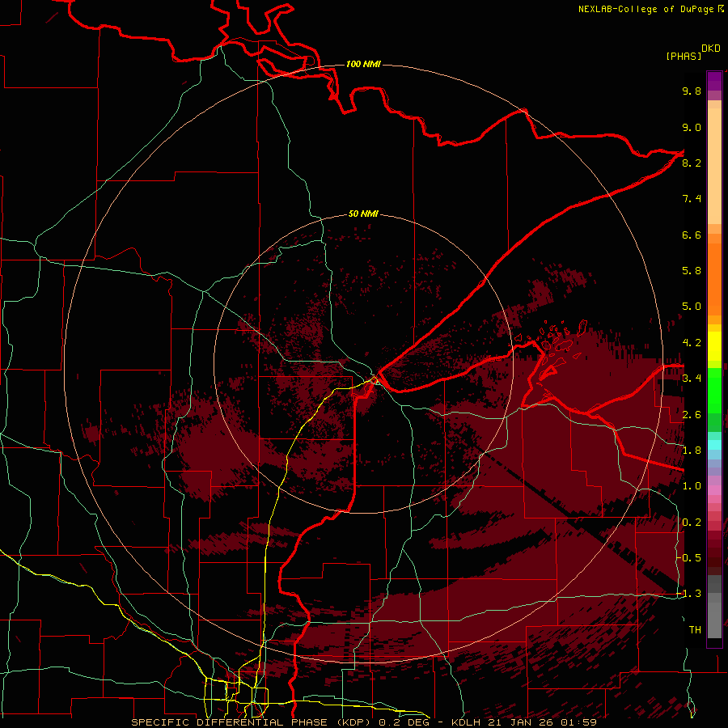Click the KDLH station identifier in caption
Viewport: 728px width, 728px height.
(466, 722)
